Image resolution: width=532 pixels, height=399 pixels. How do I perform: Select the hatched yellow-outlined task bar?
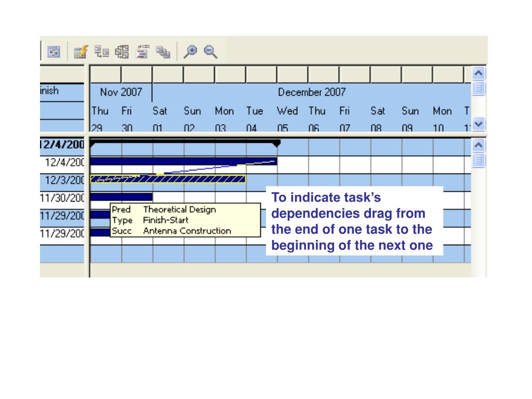[x=168, y=179]
